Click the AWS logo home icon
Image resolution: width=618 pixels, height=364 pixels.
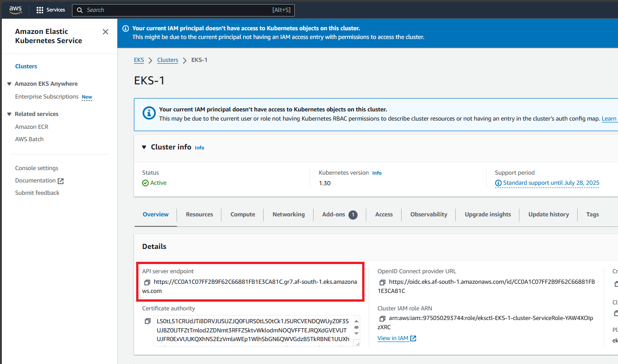pyautogui.click(x=16, y=10)
